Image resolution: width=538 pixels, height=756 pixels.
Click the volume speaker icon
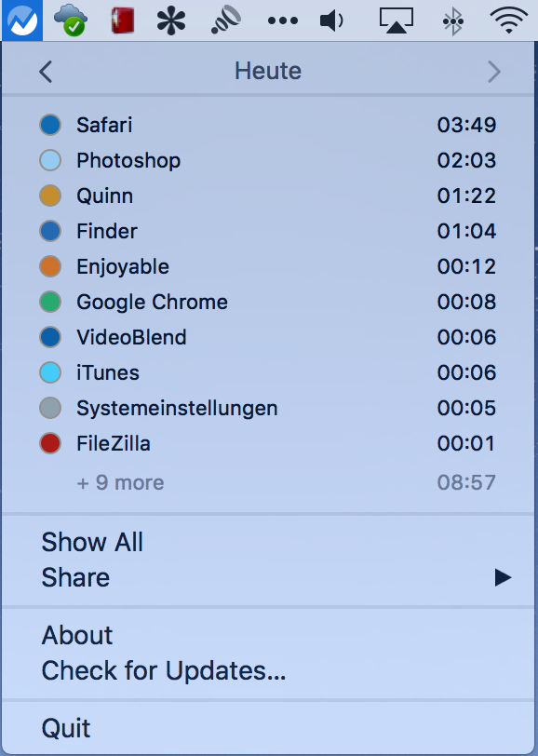click(x=331, y=20)
